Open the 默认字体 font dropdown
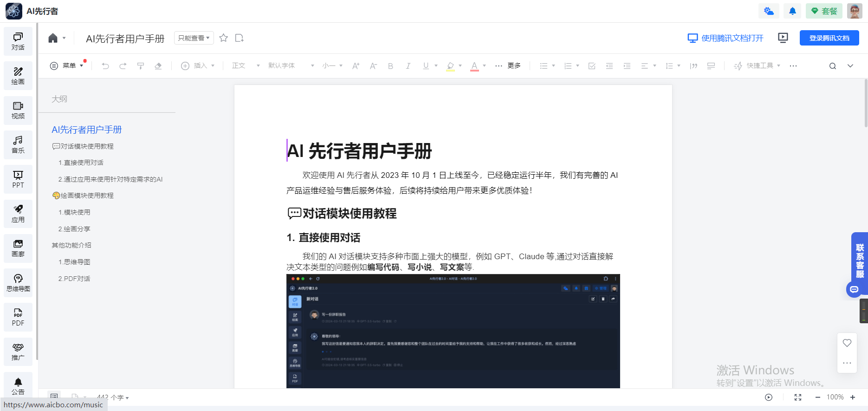Image resolution: width=868 pixels, height=411 pixels. pos(291,66)
